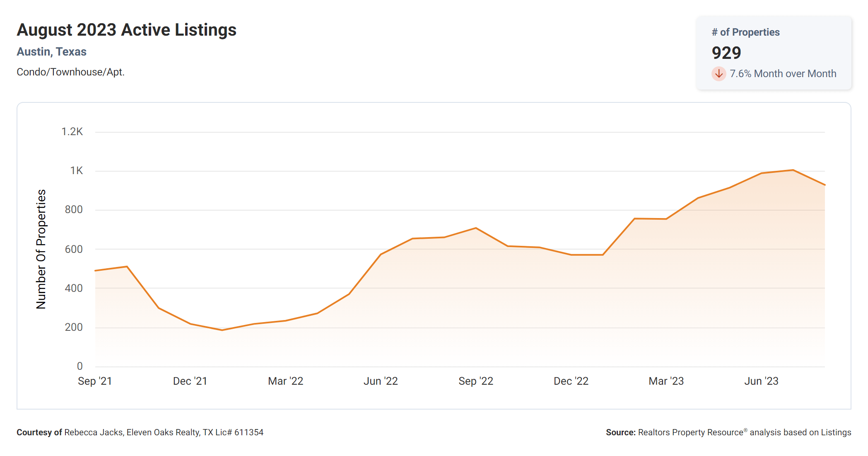Click the Mar '23 axis label

(x=666, y=381)
